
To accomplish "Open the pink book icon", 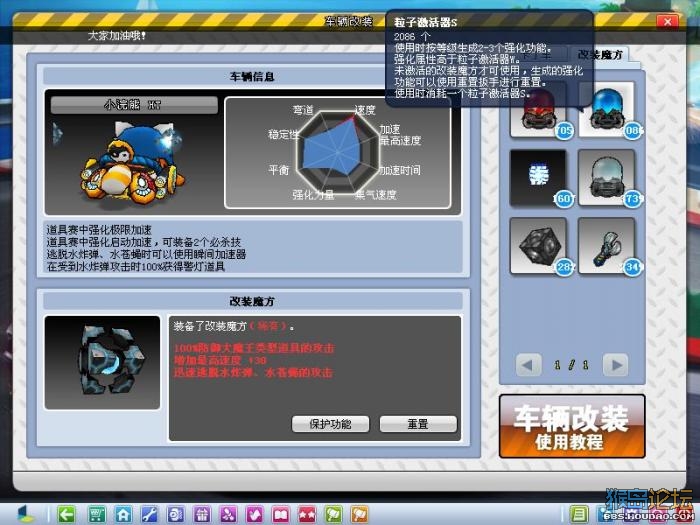I will coord(281,515).
